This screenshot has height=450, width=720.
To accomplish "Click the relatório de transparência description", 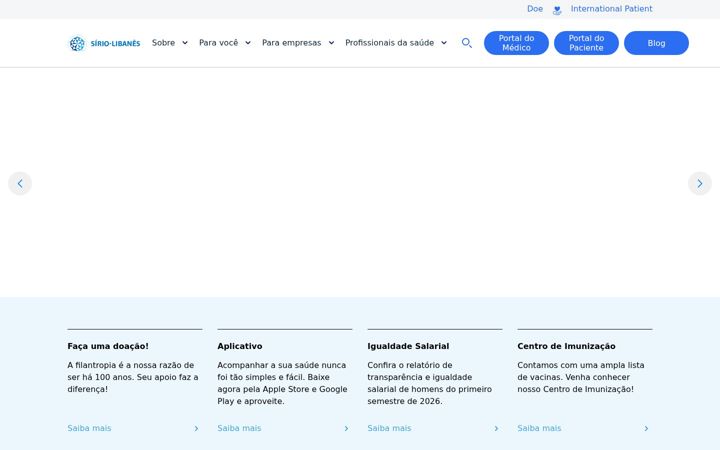I will 430,383.
